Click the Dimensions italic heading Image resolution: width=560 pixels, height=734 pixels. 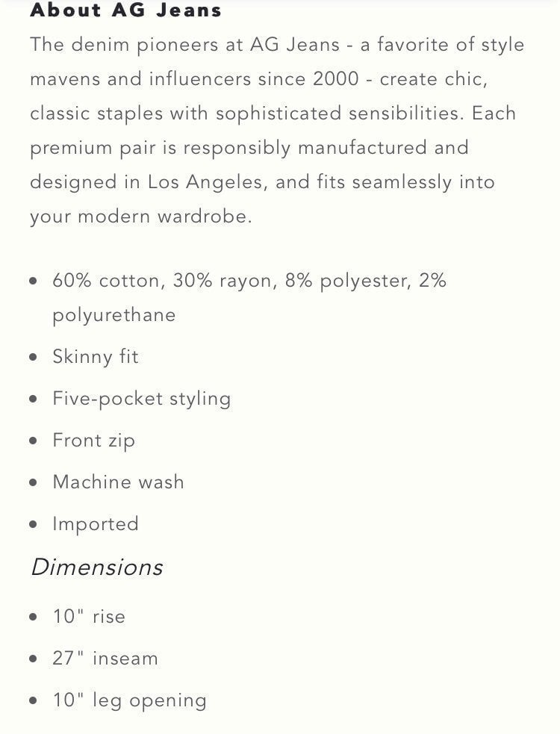(97, 567)
